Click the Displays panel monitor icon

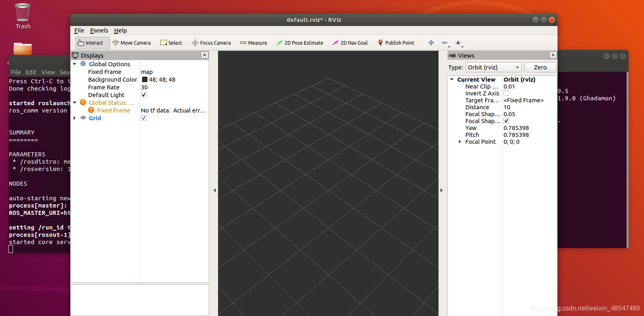click(75, 55)
